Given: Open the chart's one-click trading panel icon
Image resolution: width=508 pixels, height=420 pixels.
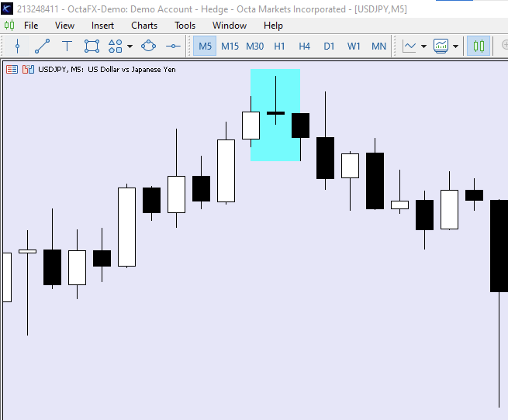Looking at the screenshot, I should pyautogui.click(x=28, y=69).
